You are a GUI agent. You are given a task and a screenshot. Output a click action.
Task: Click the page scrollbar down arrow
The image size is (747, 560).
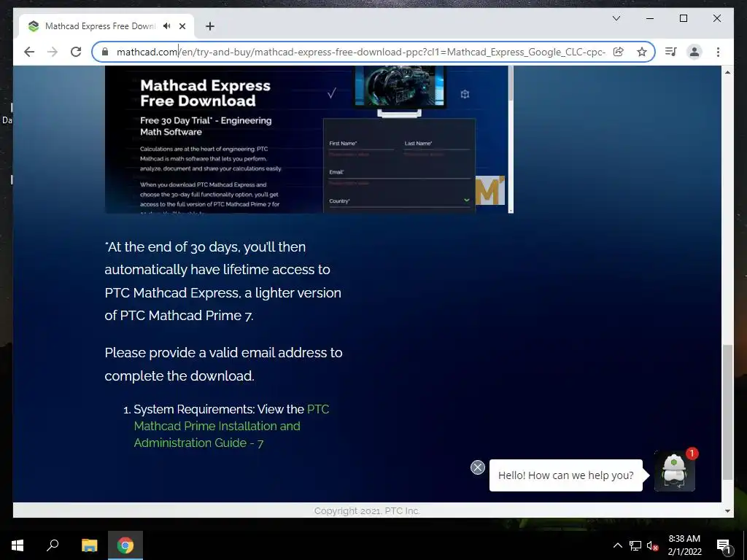pyautogui.click(x=727, y=511)
